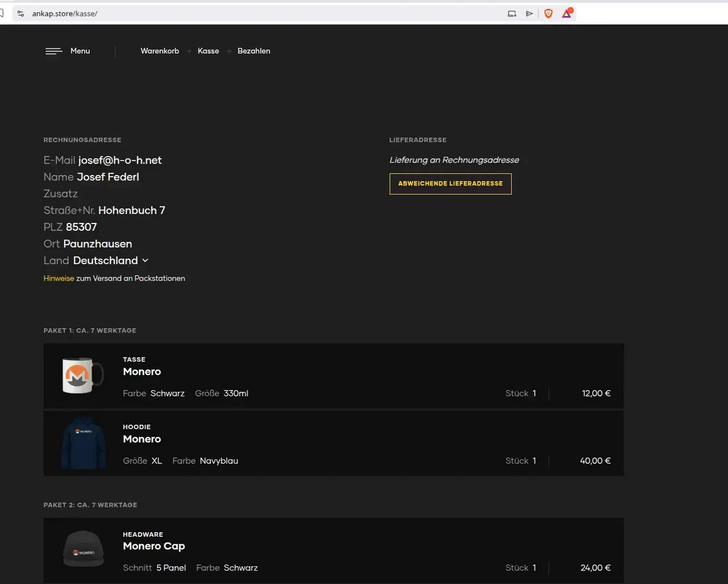
Task: Click the navy Monero hoodie thumbnail
Action: [x=83, y=444]
